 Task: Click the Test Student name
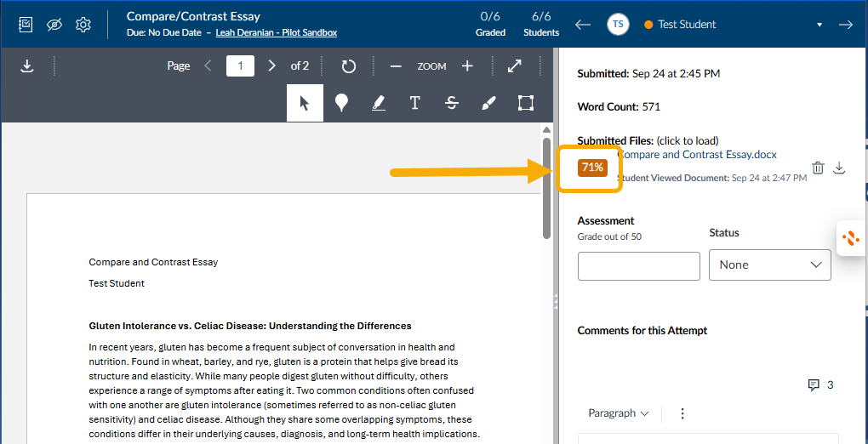(687, 25)
